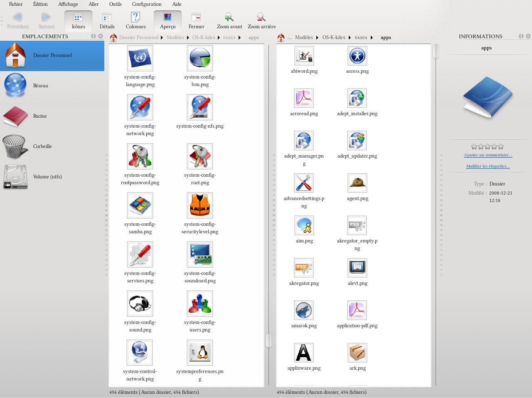The image size is (532, 398).
Task: Click the apps folder preview thumbnail
Action: (488, 97)
